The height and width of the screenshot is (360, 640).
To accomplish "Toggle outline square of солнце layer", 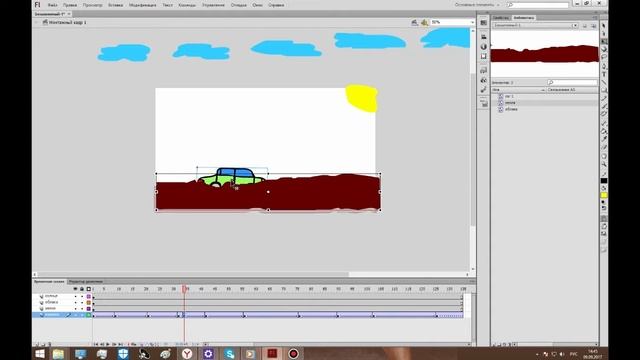I will click(89, 296).
